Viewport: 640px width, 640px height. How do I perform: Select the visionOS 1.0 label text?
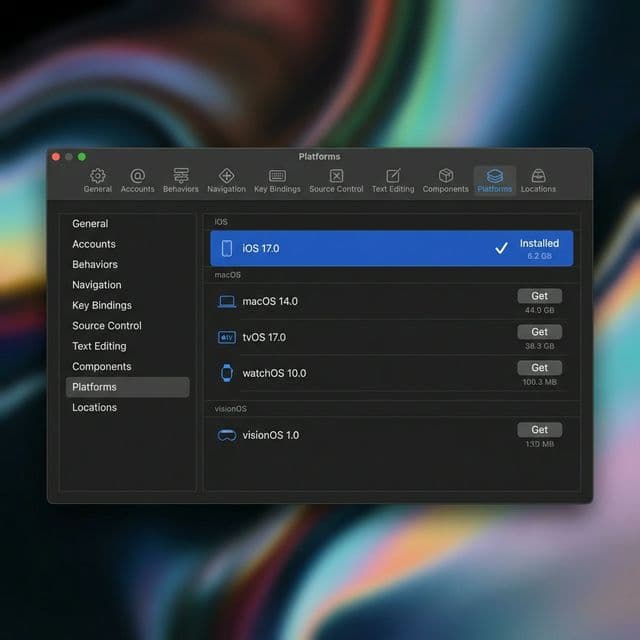click(271, 435)
